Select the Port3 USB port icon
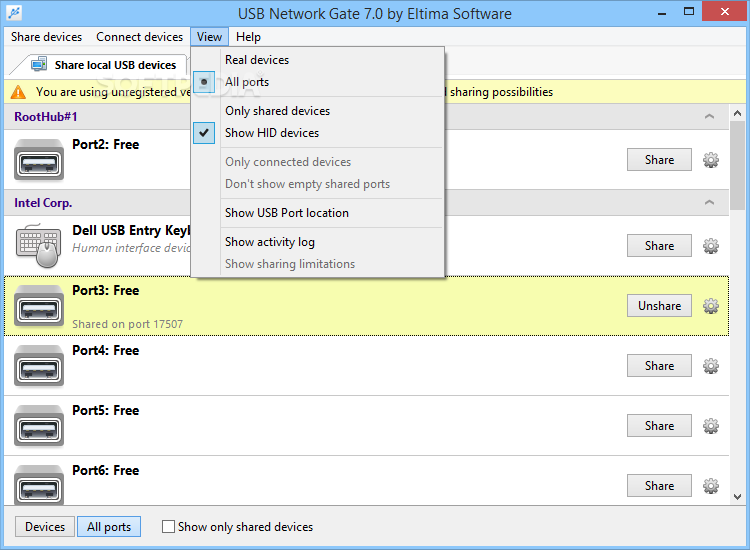 click(39, 306)
